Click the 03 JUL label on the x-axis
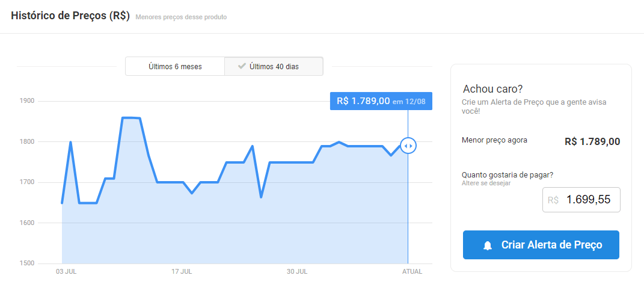The width and height of the screenshot is (644, 293). (66, 272)
